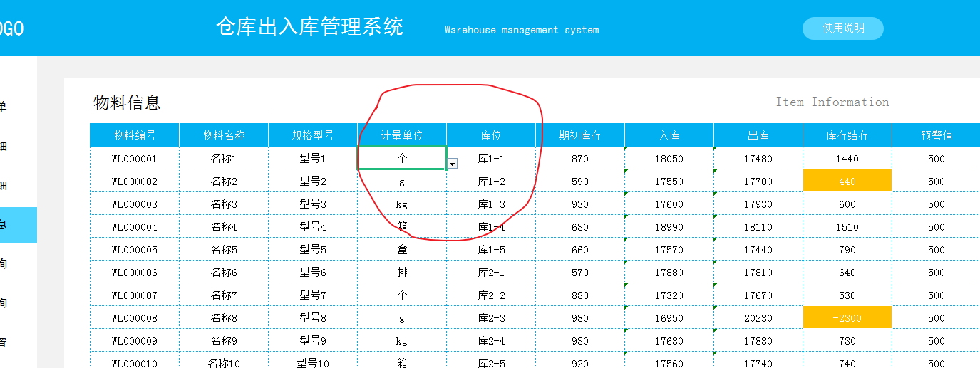980x368 pixels.
Task: Open the 置 item in left sidebar
Action: pyautogui.click(x=4, y=342)
